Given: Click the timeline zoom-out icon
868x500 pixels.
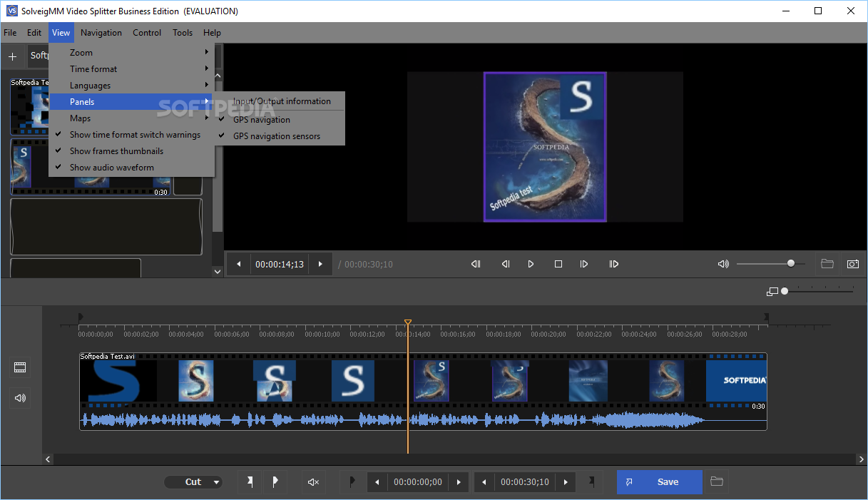Looking at the screenshot, I should tap(772, 292).
